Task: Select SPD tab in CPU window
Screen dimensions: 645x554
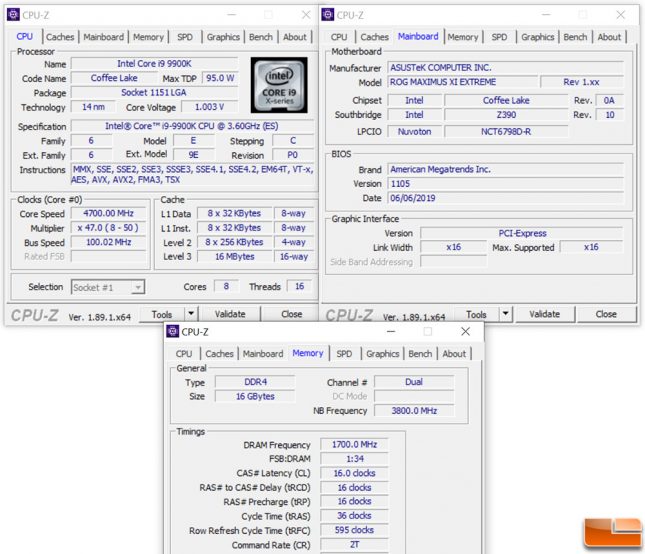Action: (x=185, y=37)
